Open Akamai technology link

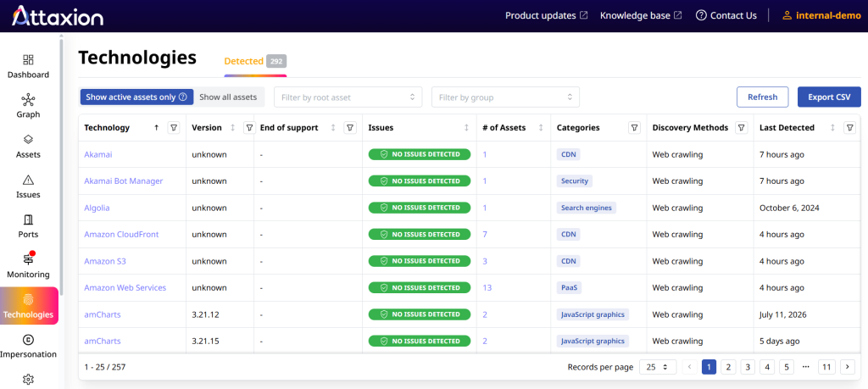(98, 154)
